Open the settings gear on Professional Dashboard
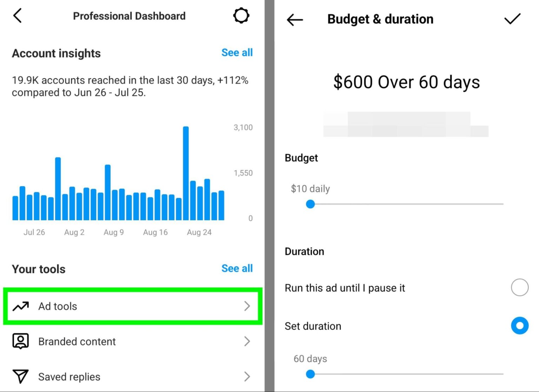 [241, 15]
